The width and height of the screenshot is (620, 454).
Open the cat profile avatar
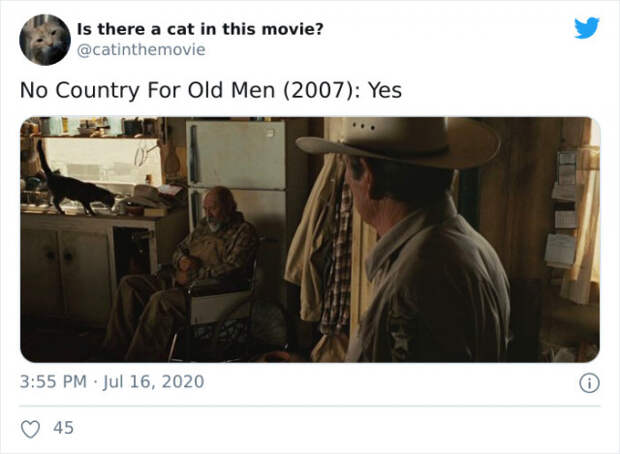tap(45, 40)
